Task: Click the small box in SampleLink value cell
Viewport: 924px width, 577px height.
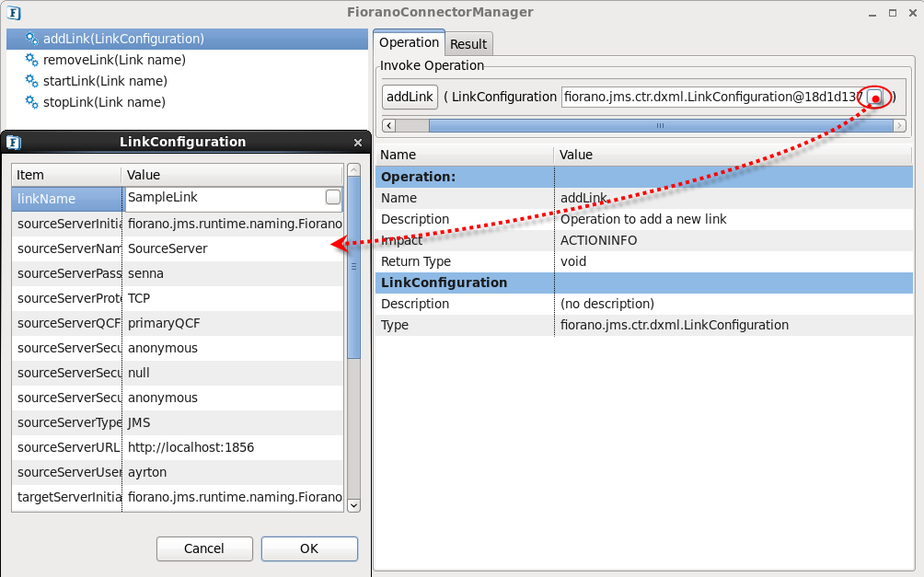Action: (333, 197)
